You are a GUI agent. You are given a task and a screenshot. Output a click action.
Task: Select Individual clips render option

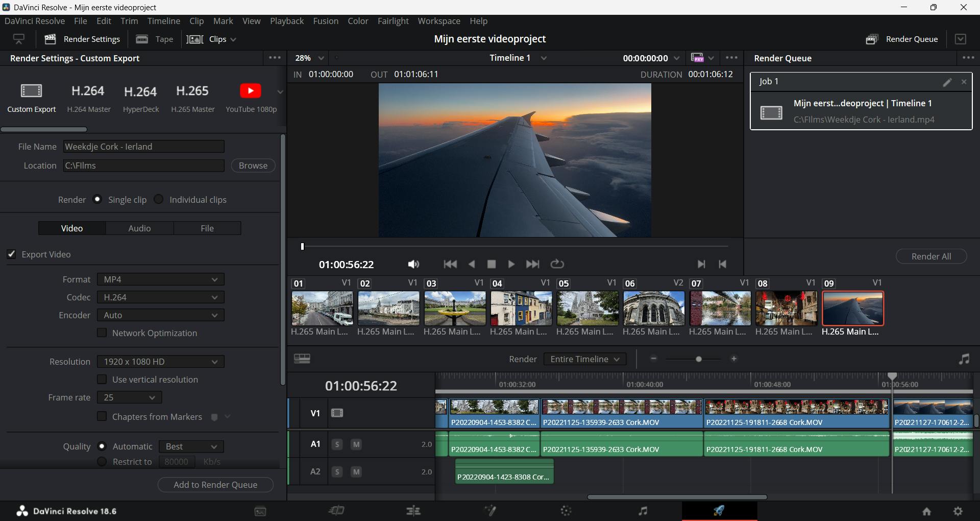[x=159, y=199]
